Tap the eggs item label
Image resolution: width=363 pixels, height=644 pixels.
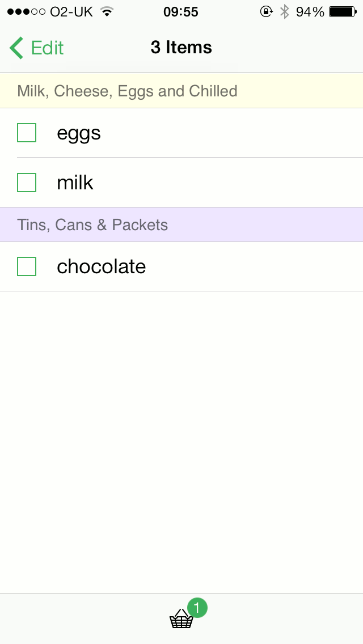[79, 133]
